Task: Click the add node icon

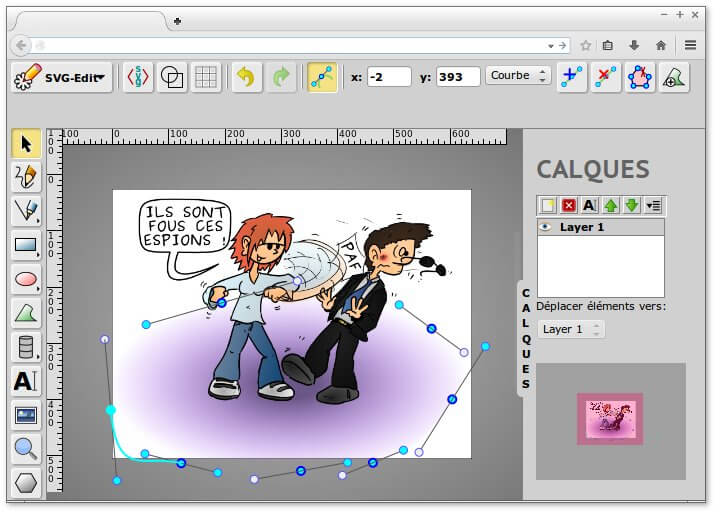Action: [x=572, y=77]
